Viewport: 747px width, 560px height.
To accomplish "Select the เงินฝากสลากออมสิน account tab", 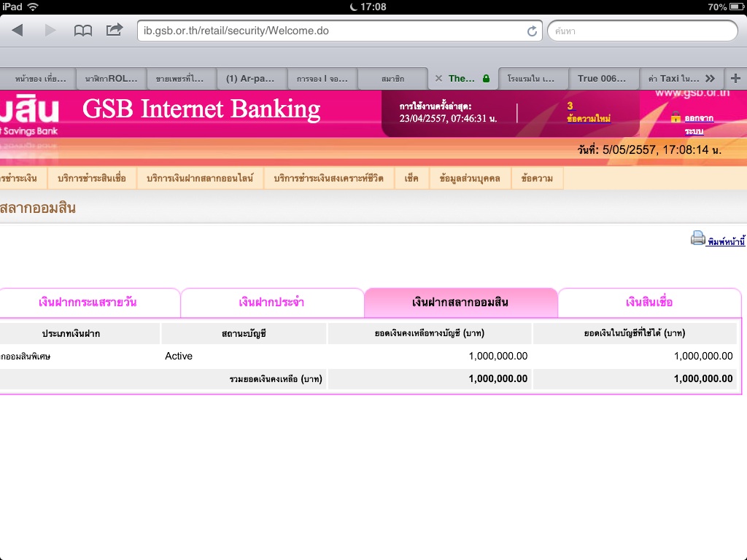I will tap(461, 303).
